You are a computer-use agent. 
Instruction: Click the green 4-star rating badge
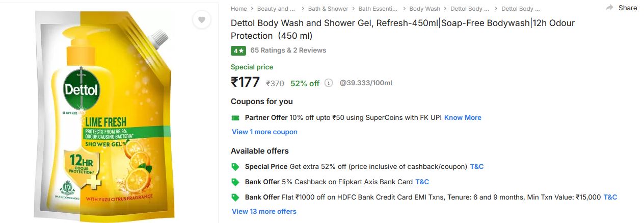tap(238, 51)
